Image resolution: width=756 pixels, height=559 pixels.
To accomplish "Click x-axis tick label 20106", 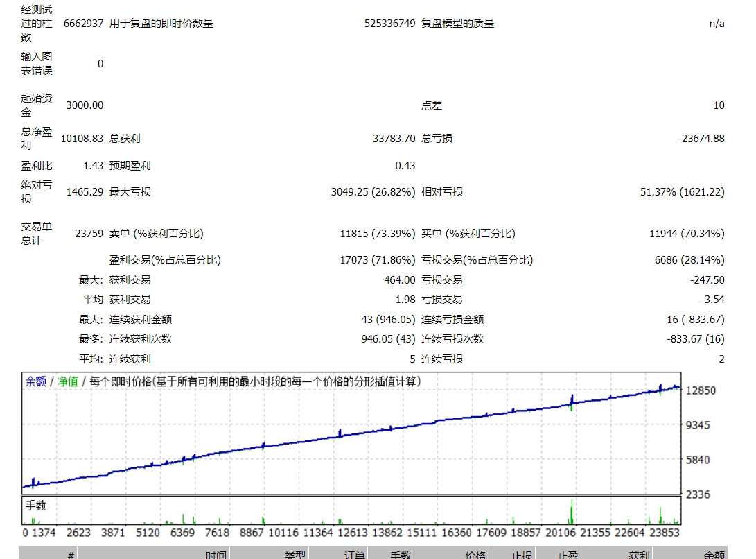I will (561, 533).
